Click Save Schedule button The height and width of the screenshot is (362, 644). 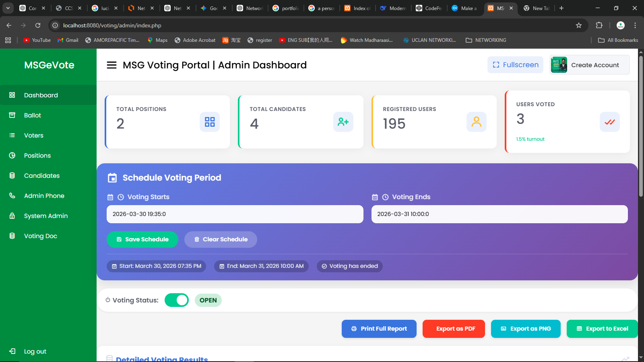coord(142,239)
